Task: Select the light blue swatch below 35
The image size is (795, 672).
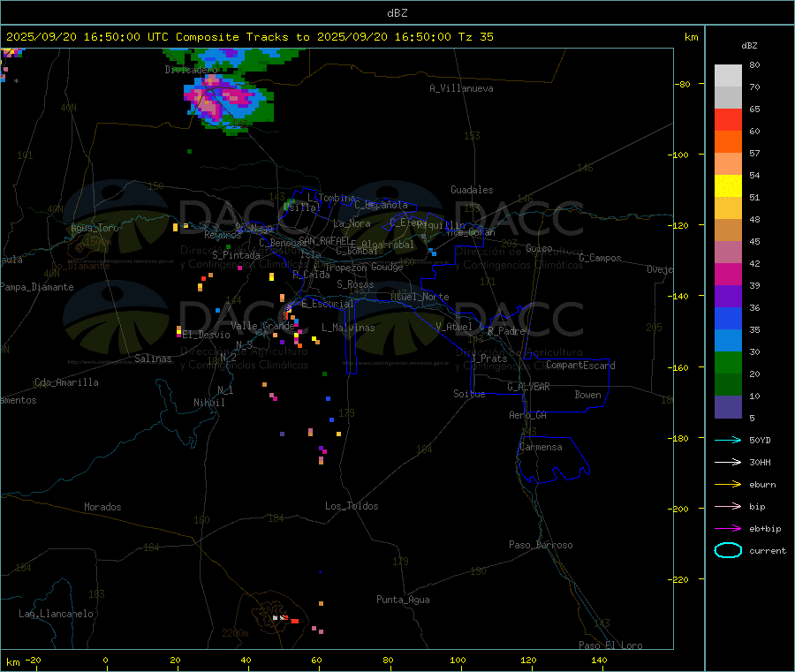Action: coord(728,340)
